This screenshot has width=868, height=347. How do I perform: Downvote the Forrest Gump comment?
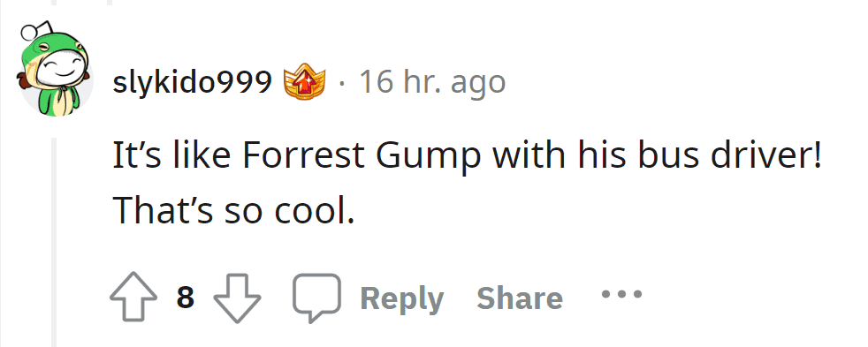[x=237, y=298]
